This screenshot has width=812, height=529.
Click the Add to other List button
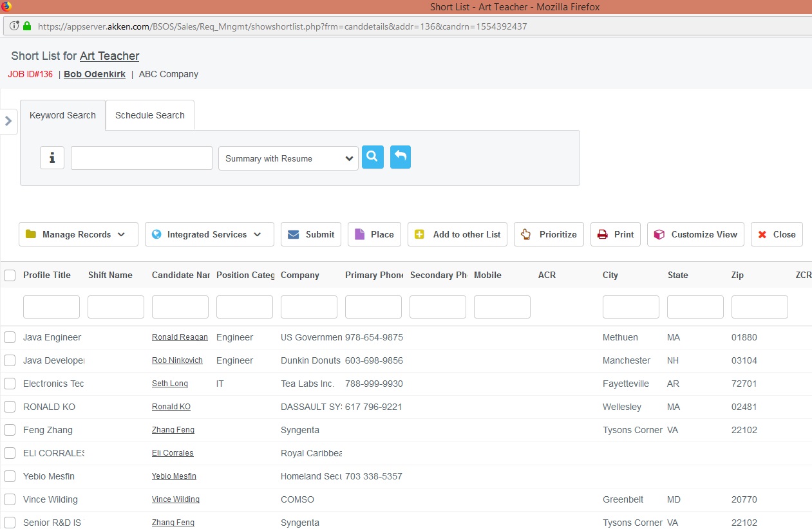457,234
